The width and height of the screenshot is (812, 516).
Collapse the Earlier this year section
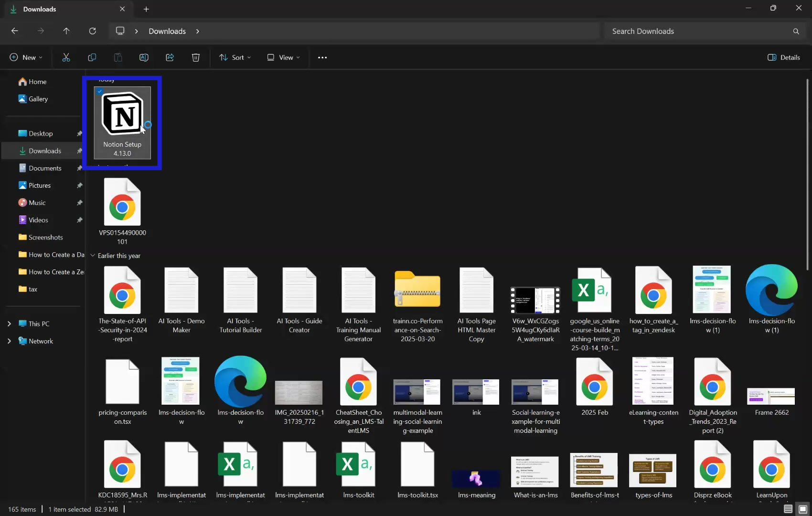pos(93,256)
